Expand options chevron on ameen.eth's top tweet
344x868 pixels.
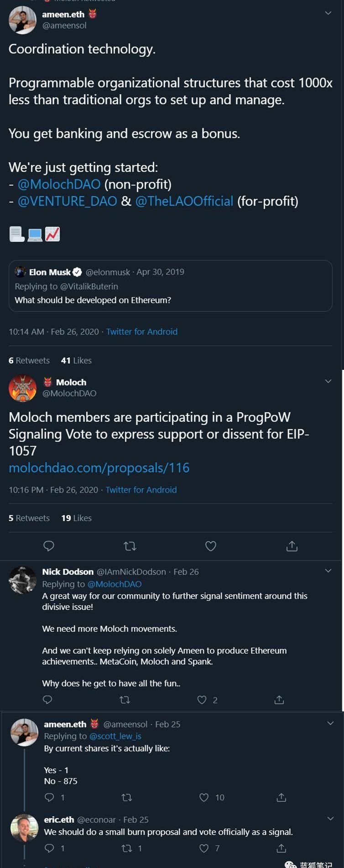(x=328, y=13)
